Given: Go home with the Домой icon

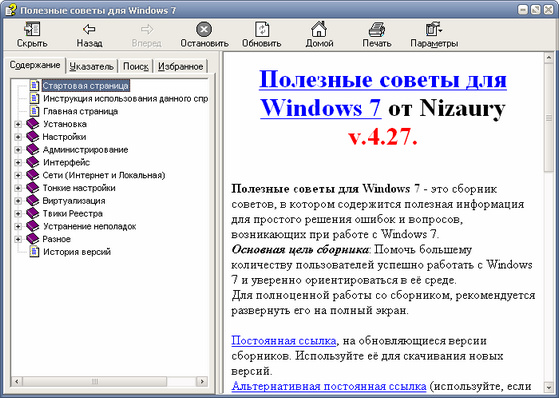Looking at the screenshot, I should point(319,29).
